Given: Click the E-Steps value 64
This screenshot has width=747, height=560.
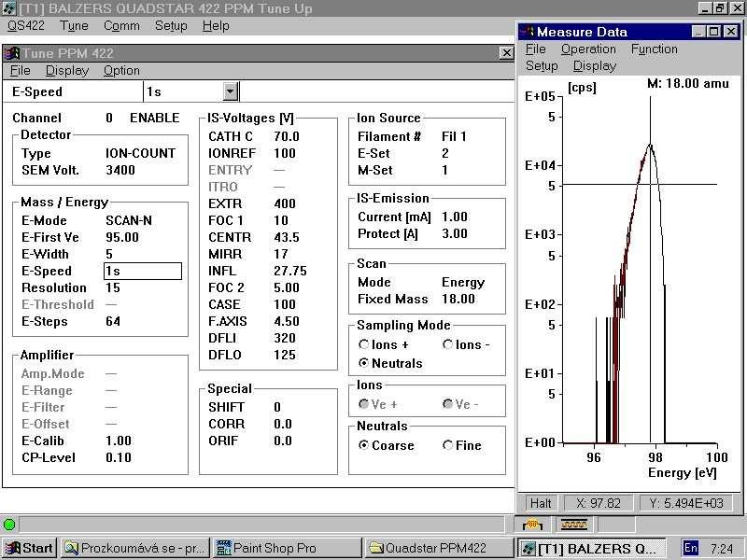Looking at the screenshot, I should 113,321.
